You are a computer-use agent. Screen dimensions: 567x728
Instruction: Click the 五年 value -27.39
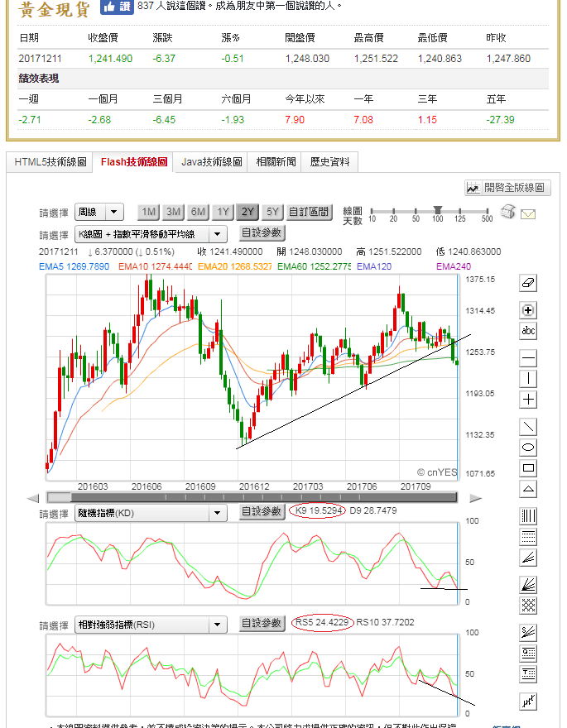[x=500, y=120]
